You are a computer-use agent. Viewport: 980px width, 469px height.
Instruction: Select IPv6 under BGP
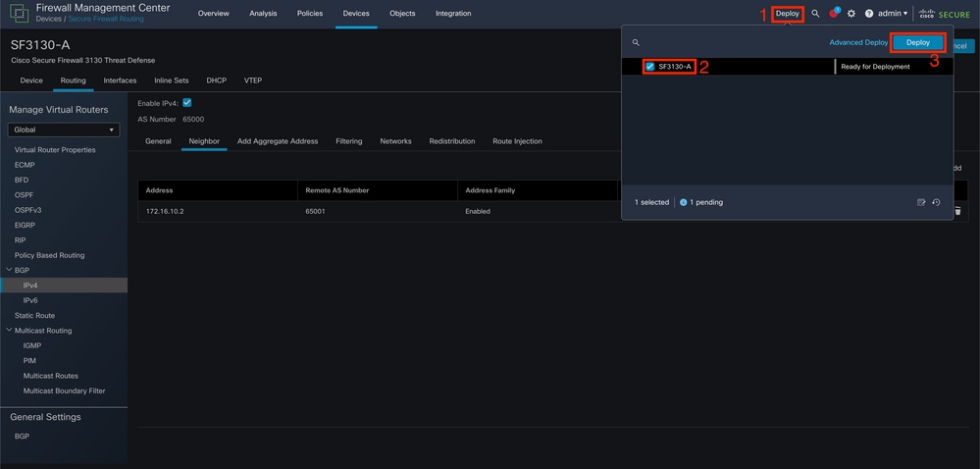30,300
